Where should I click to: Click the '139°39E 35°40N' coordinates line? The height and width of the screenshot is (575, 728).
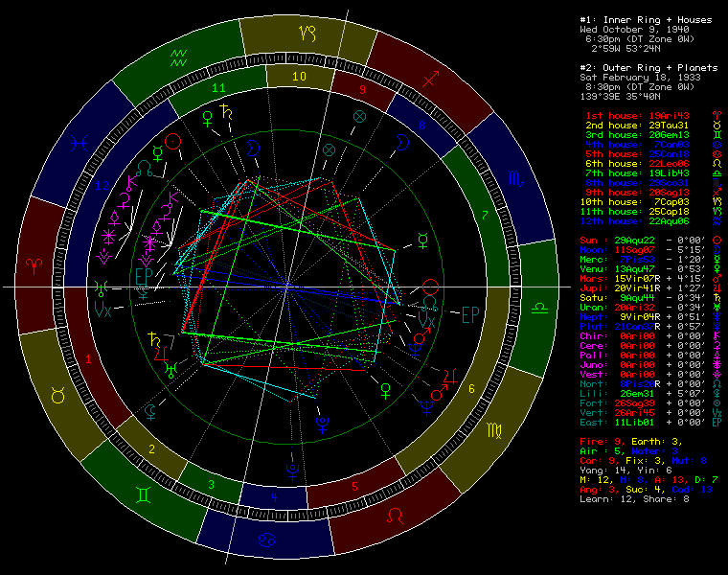pyautogui.click(x=620, y=97)
